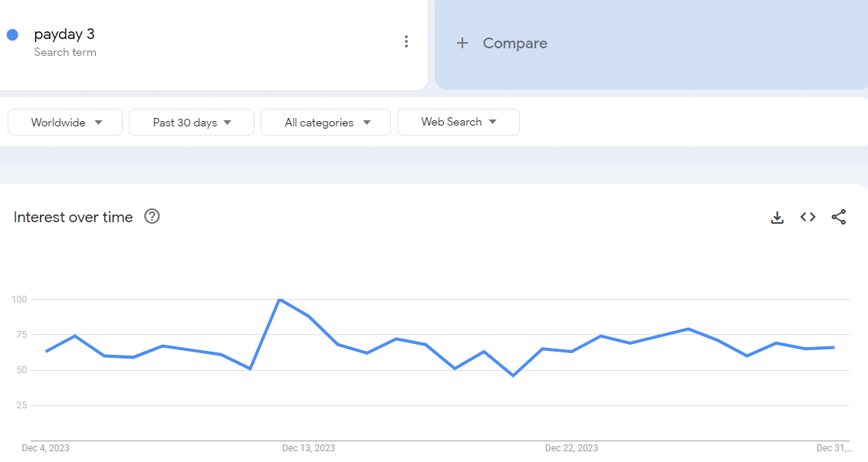Screen dimensions: 868x462
Task: Click the Dec 13, 2023 axis label
Action: tap(308, 448)
